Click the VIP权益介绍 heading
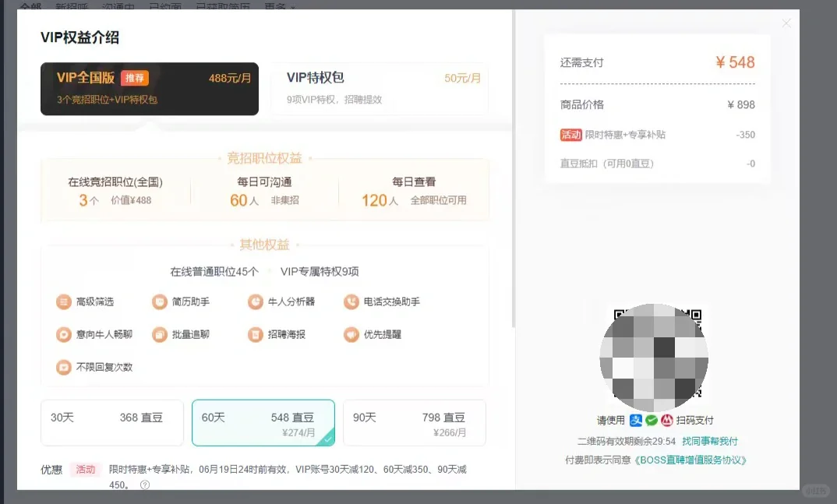The width and height of the screenshot is (837, 504). coord(79,37)
